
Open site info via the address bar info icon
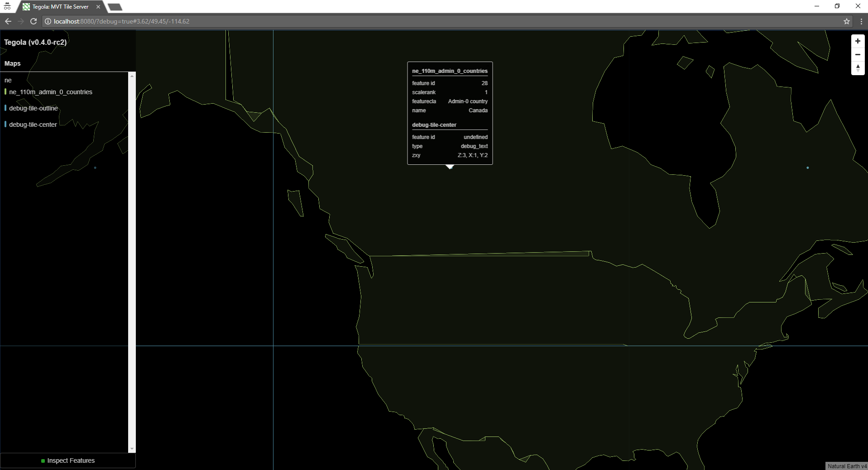coord(48,21)
